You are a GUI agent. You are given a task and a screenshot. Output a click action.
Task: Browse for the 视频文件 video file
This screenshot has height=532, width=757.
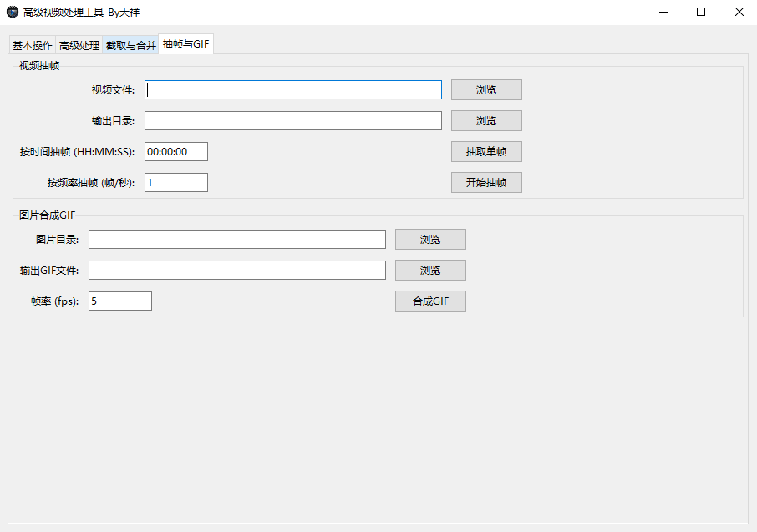coord(486,90)
